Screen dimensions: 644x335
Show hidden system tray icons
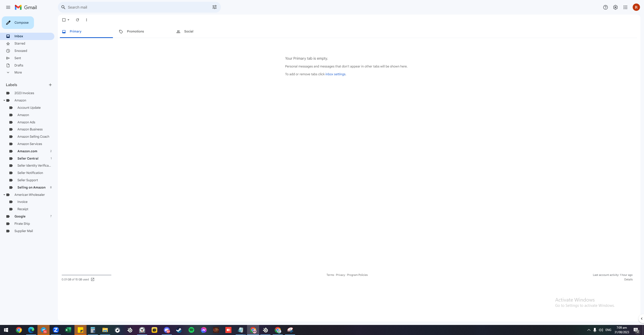(589, 330)
